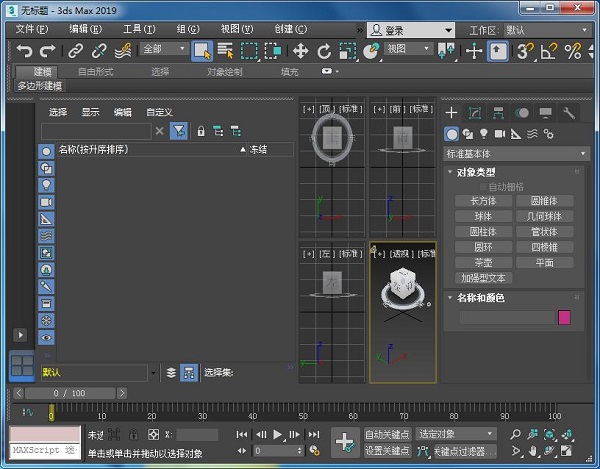The image size is (600, 469).
Task: Click the Select Object arrow tool
Action: [201, 50]
